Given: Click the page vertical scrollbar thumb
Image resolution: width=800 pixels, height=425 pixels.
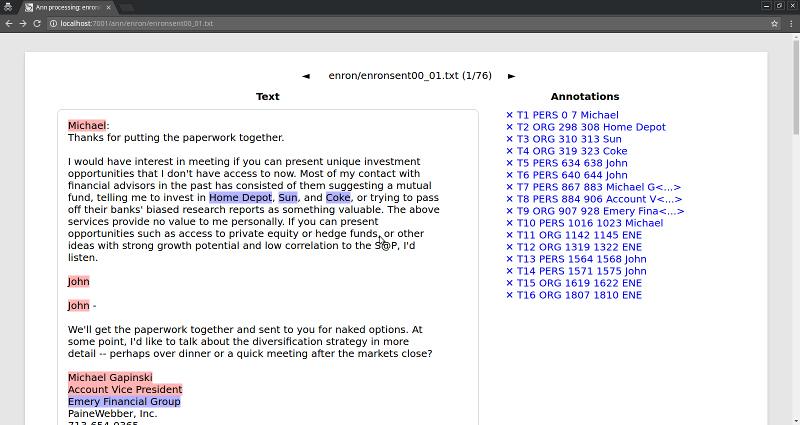Looking at the screenshot, I should 796,88.
